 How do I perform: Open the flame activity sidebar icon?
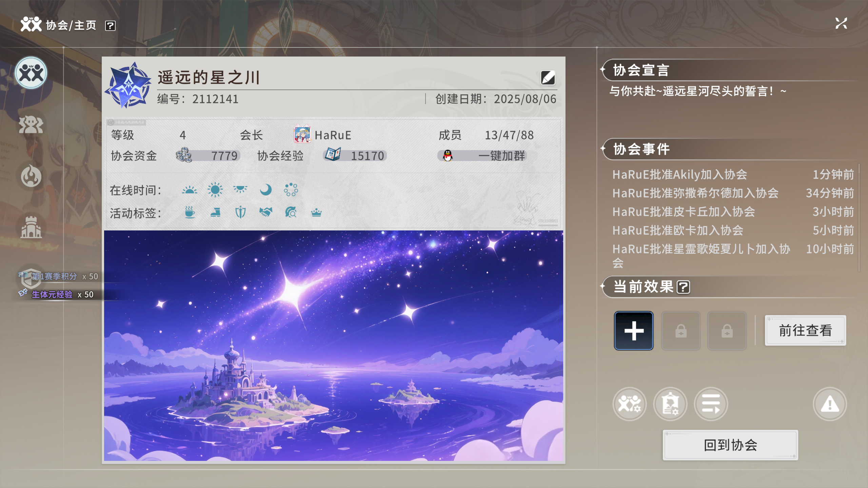tap(31, 176)
